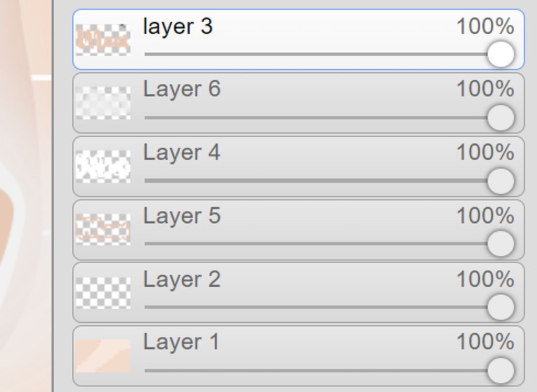
Task: Click the Layer 1 opacity slider knob
Action: 501,370
